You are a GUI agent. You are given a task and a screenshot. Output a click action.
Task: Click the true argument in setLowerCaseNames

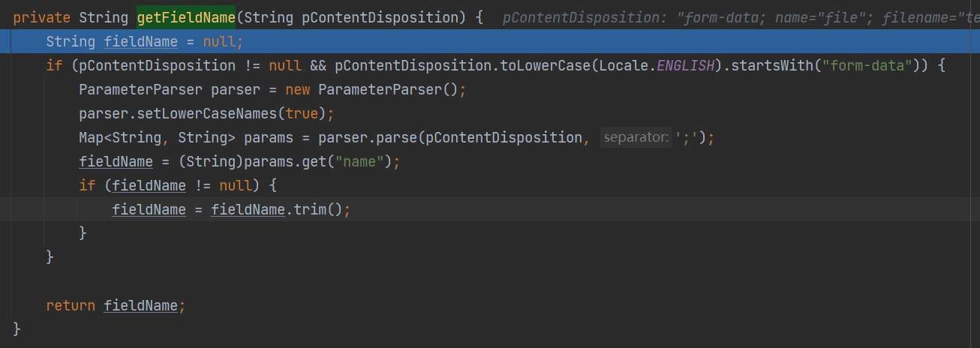[x=302, y=114]
